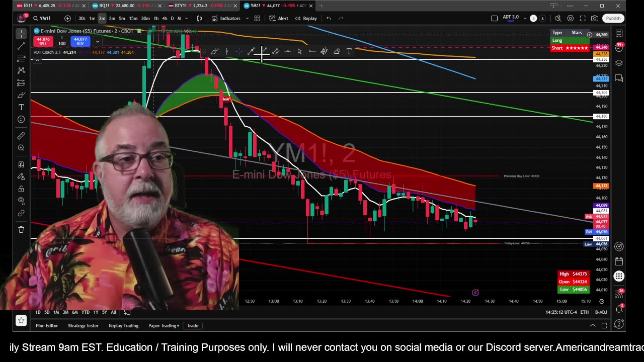This screenshot has height=362, width=644.
Task: Click the compare or add symbol plus icon
Action: (x=67, y=19)
